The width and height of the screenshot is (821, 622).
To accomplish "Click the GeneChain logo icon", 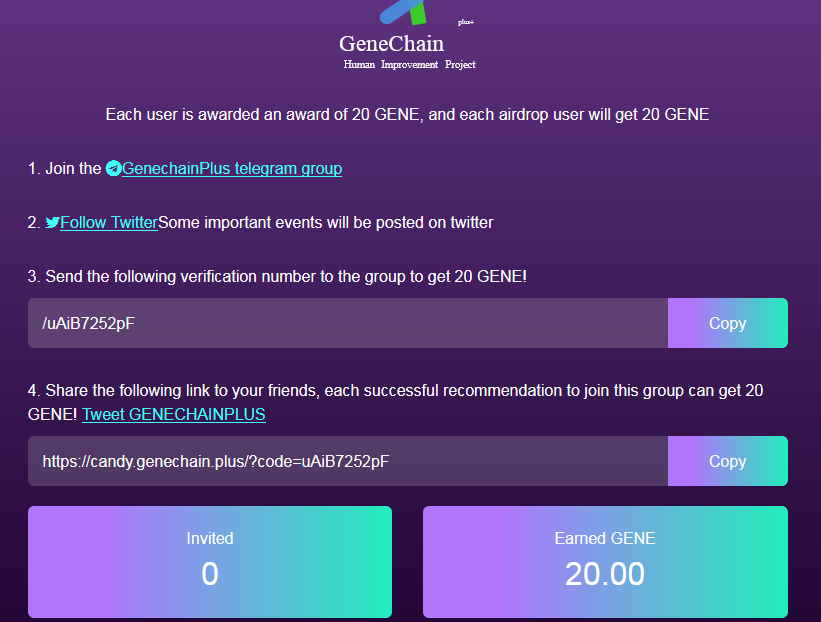I will pyautogui.click(x=405, y=12).
